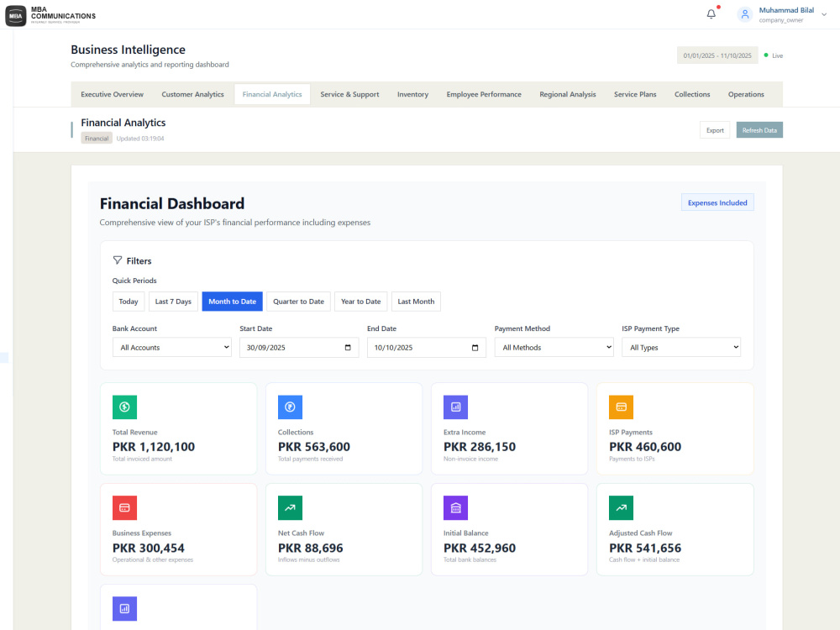Screen dimensions: 840x630
Task: Go to Employee Performance tab
Action: pyautogui.click(x=484, y=94)
